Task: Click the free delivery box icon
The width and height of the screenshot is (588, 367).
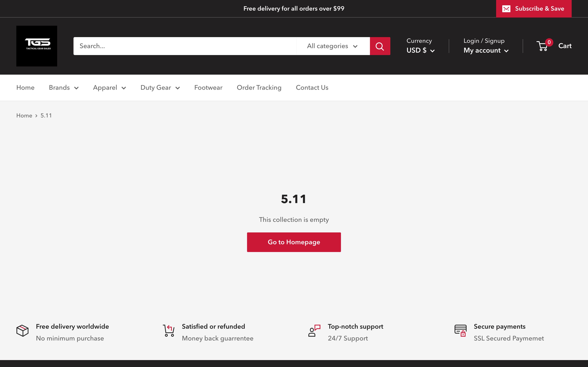Action: [22, 331]
